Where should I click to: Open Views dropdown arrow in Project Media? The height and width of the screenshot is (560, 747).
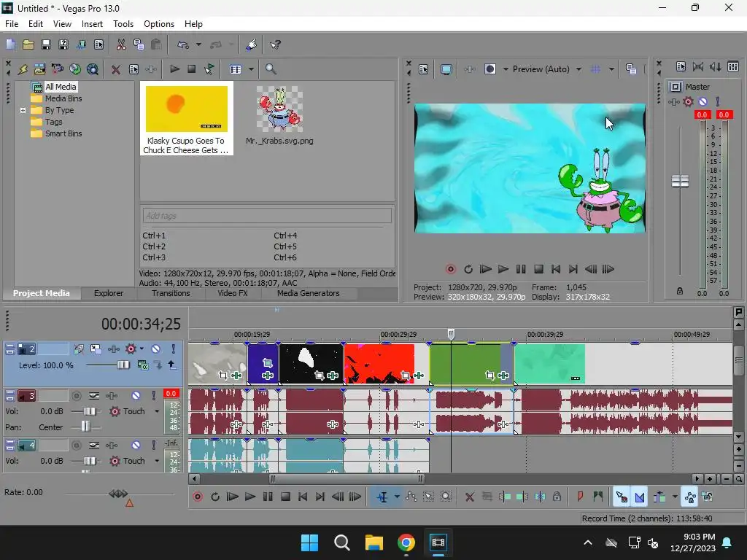tap(251, 69)
